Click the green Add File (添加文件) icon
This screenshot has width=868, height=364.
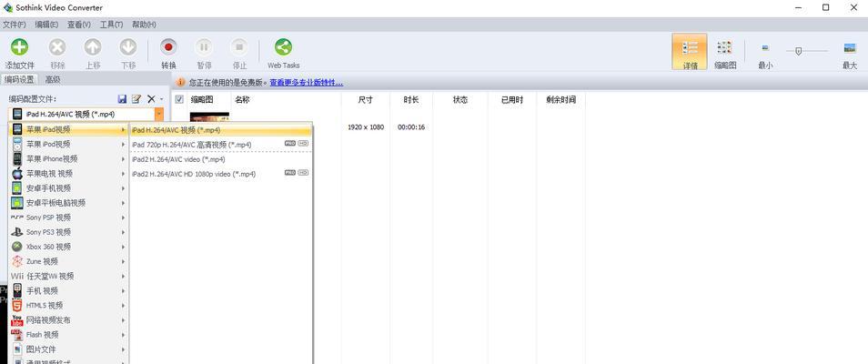pos(19,47)
